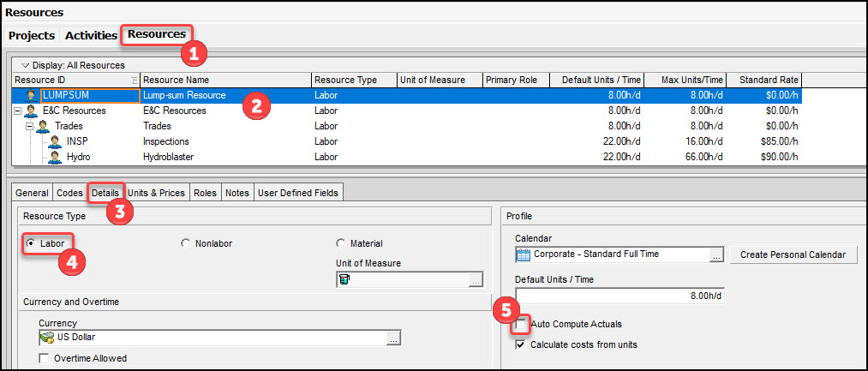This screenshot has width=868, height=371.
Task: Click the LUMPSUM resource person icon
Action: click(x=31, y=95)
